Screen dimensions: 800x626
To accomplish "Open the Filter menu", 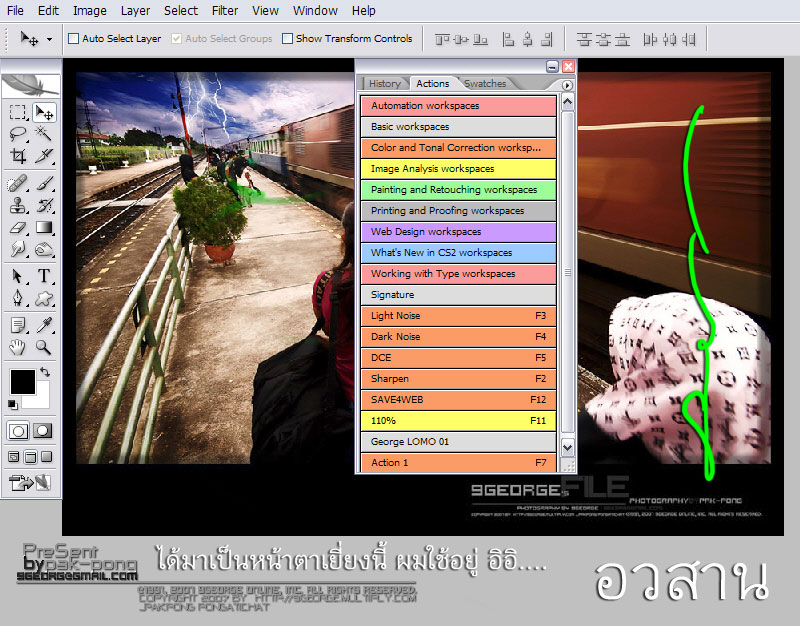I will pos(225,10).
